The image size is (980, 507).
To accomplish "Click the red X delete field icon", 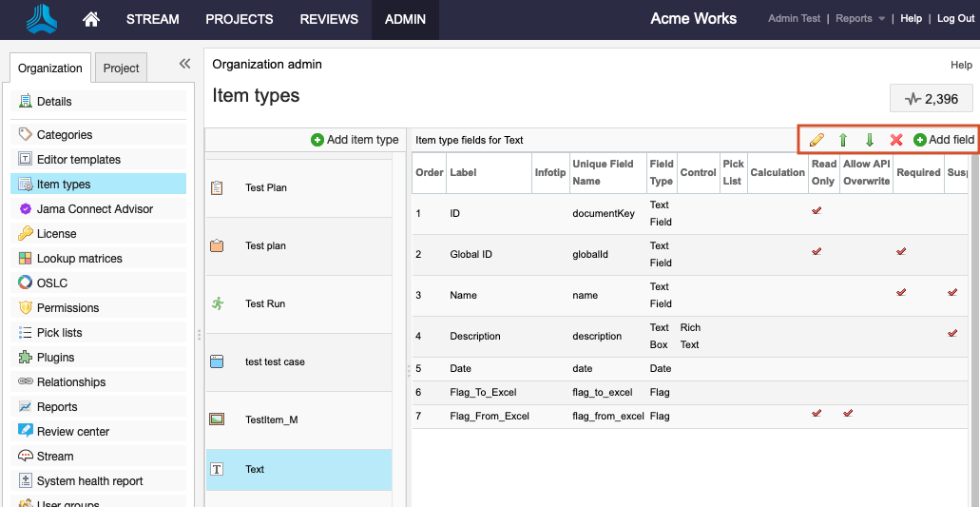I will 896,140.
